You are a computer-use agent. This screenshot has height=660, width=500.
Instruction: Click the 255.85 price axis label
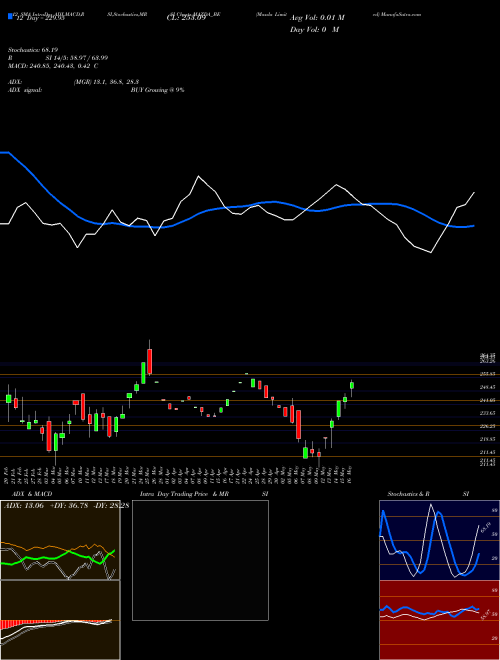(x=488, y=374)
